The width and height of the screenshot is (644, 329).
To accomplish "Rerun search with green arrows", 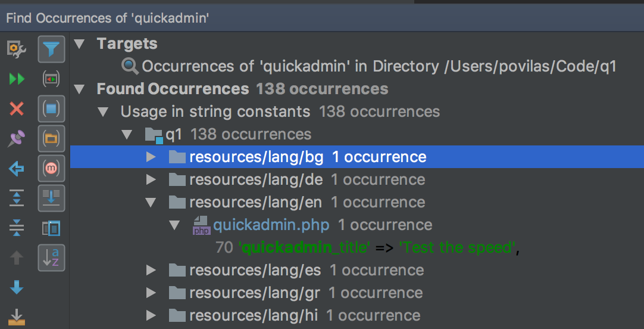I will coord(17,79).
